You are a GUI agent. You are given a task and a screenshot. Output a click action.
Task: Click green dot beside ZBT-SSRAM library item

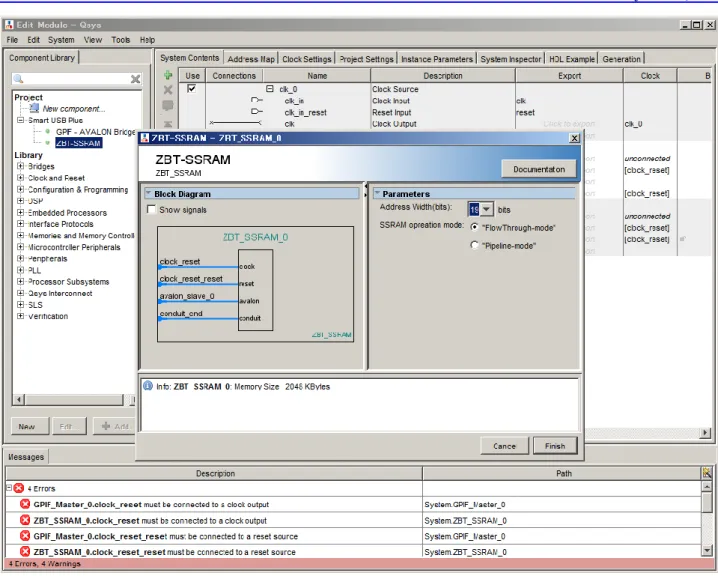[48, 143]
